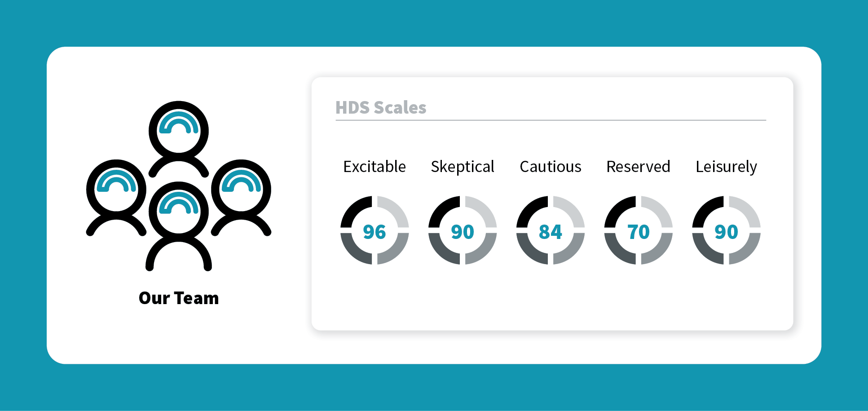Image resolution: width=868 pixels, height=411 pixels.
Task: Open the Excitable score gauge showing 96
Action: pos(375,230)
